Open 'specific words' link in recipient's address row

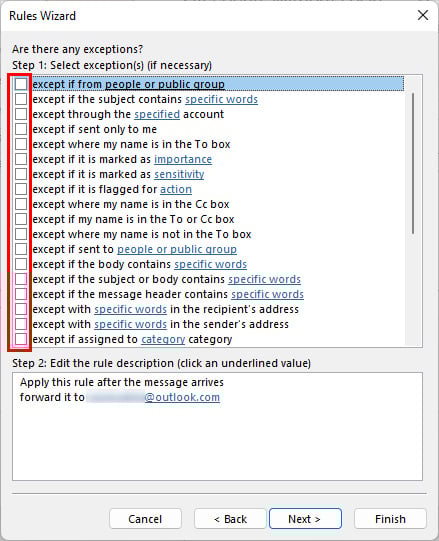(130, 309)
